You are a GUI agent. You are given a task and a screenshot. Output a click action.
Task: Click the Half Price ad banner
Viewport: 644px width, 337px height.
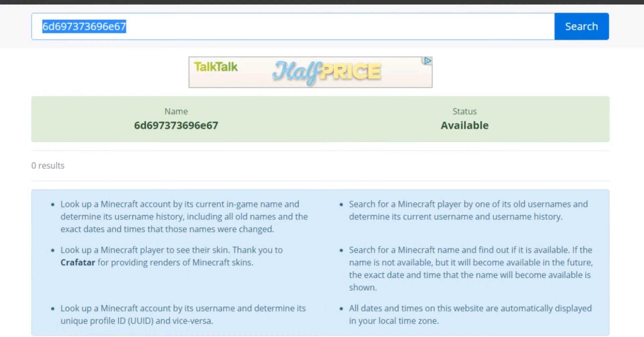[x=310, y=72]
